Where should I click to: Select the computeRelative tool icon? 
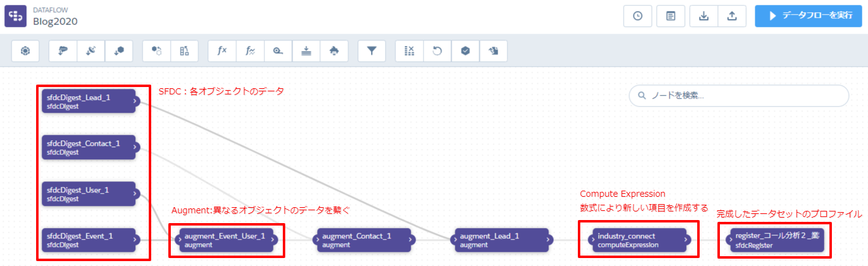pyautogui.click(x=250, y=51)
